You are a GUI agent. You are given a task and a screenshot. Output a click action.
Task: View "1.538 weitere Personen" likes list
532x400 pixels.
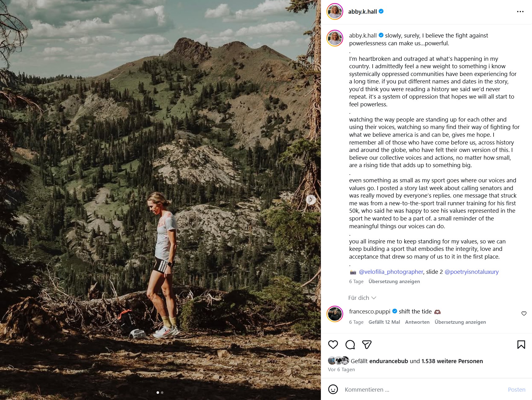(452, 361)
